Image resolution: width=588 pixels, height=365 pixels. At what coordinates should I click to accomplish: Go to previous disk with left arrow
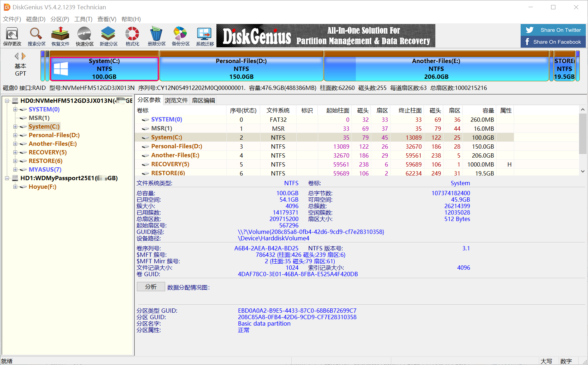[x=16, y=56]
